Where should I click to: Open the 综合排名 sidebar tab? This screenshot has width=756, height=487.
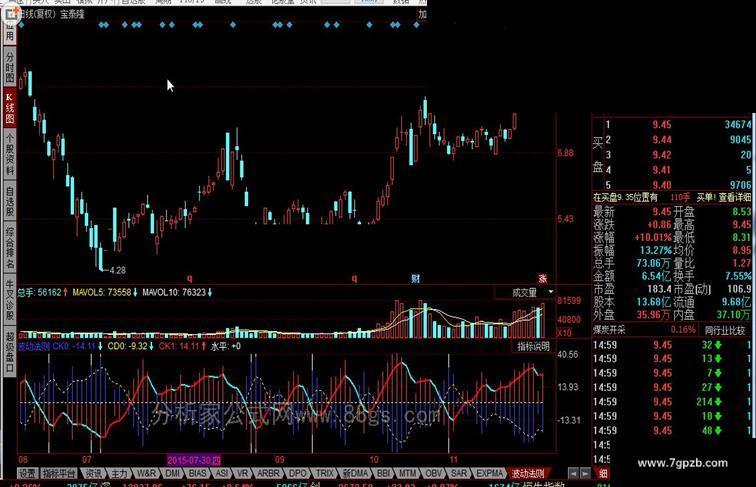[10, 248]
